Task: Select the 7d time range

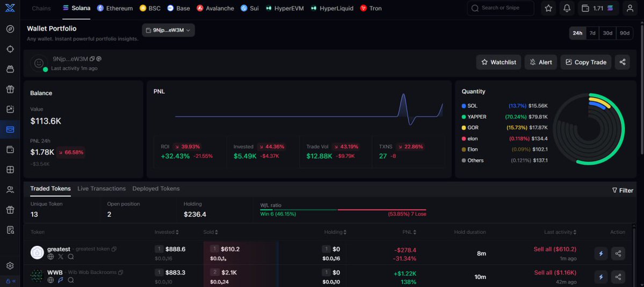Action: (592, 33)
